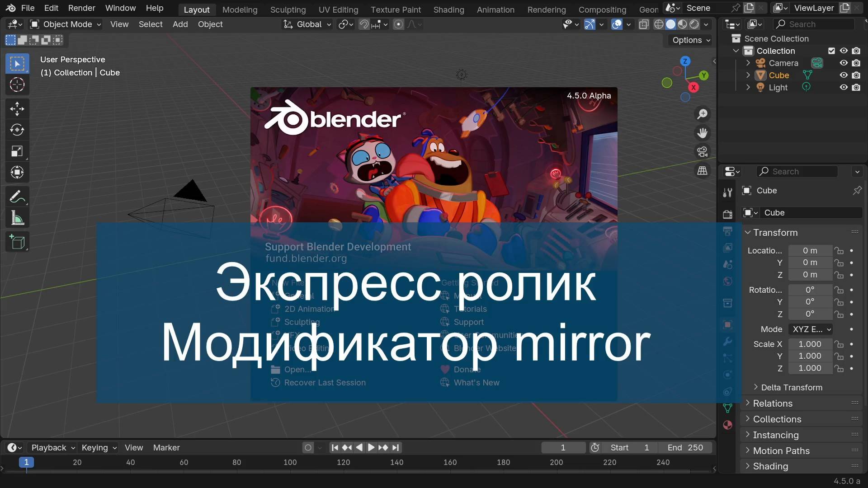Toggle X-ray mode in the viewport header
The width and height of the screenshot is (868, 488).
coord(644,24)
